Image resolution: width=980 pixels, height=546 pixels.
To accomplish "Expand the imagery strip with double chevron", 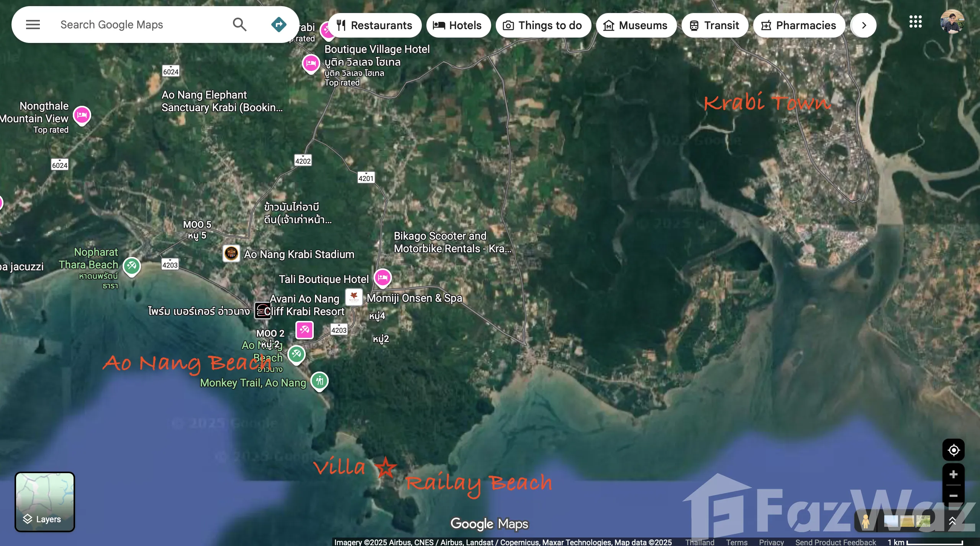I will (x=952, y=521).
